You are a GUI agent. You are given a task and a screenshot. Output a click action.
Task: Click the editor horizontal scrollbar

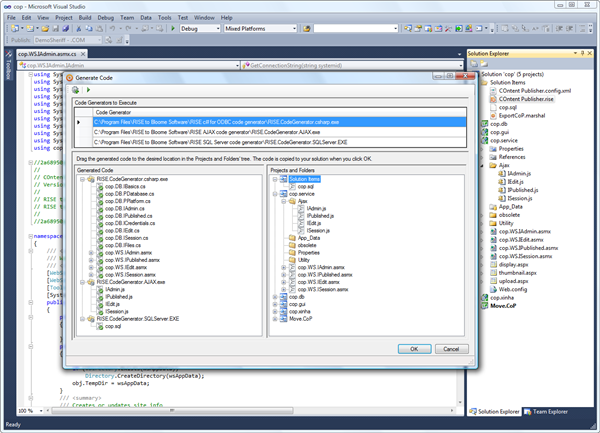pos(172,410)
